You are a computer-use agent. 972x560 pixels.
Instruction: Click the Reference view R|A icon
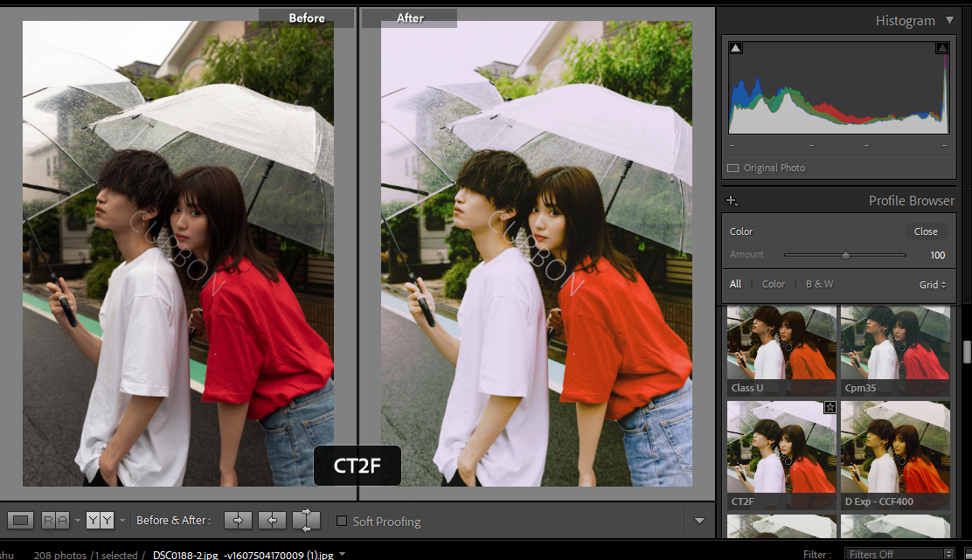(55, 521)
